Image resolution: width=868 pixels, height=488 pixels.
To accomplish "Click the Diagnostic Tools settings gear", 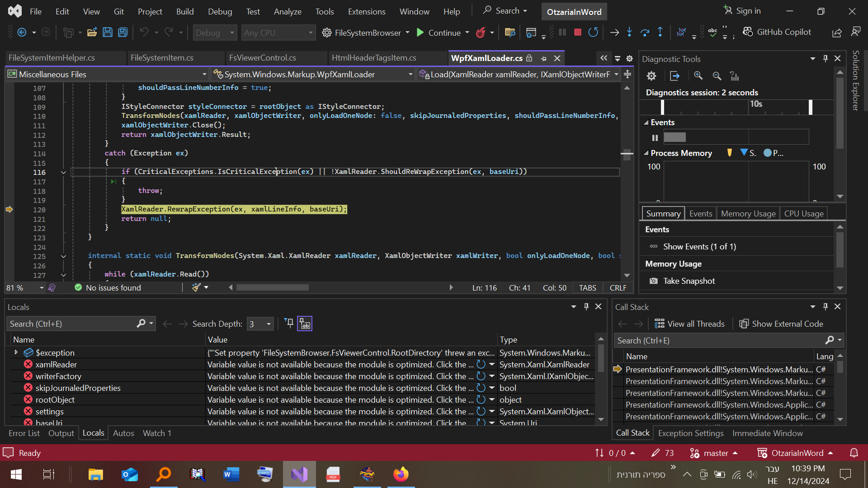I will [651, 76].
